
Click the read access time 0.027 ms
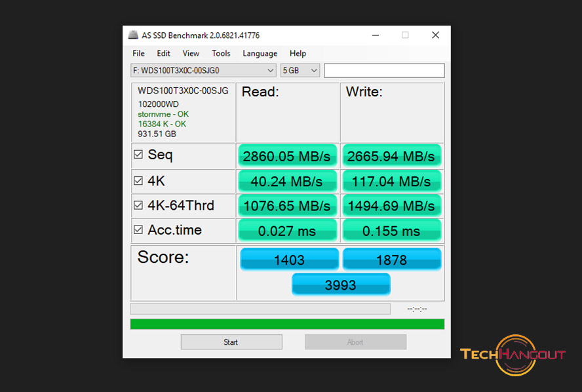pyautogui.click(x=287, y=231)
